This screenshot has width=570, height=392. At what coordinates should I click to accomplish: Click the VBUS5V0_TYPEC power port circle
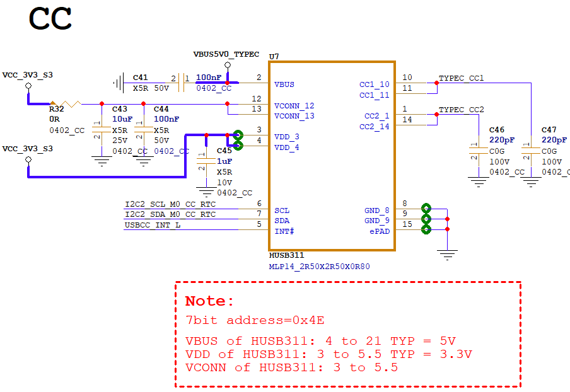[228, 65]
